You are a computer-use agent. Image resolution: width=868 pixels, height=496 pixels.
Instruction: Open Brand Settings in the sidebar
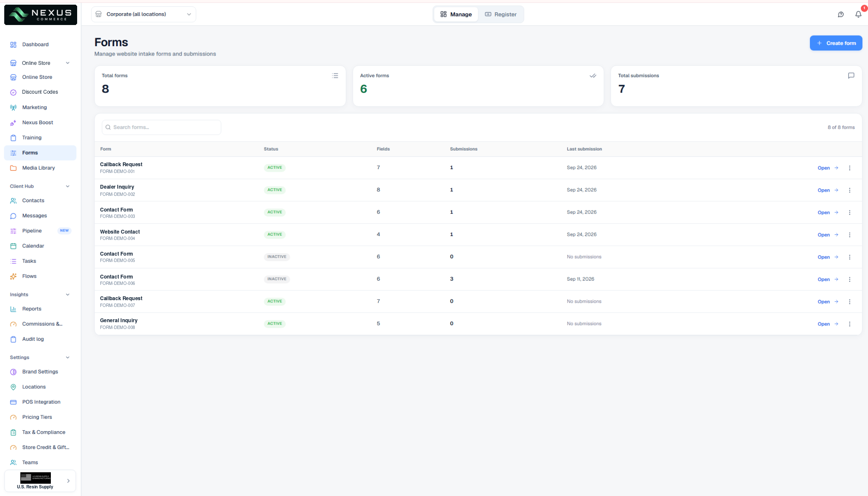(40, 372)
